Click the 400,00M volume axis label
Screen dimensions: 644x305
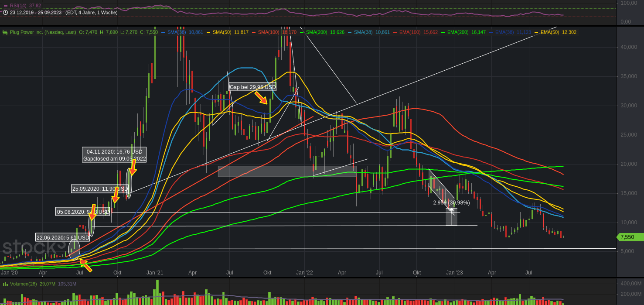631,284
